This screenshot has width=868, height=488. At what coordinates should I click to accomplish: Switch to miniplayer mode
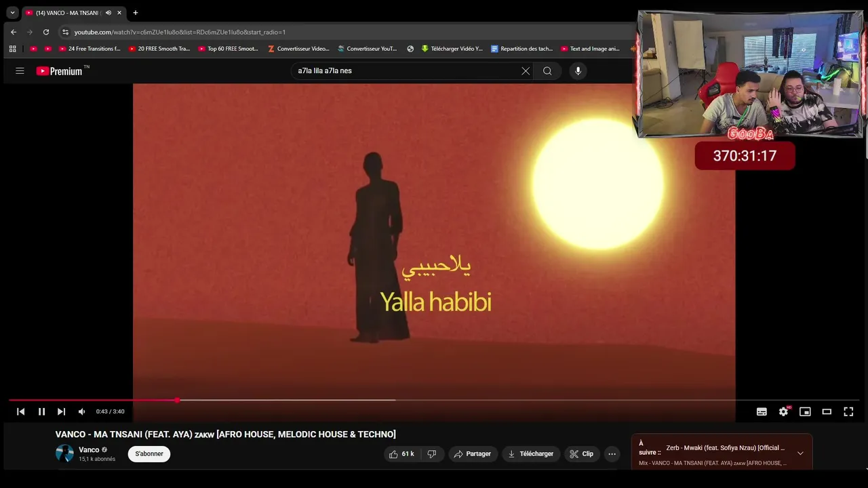point(805,411)
